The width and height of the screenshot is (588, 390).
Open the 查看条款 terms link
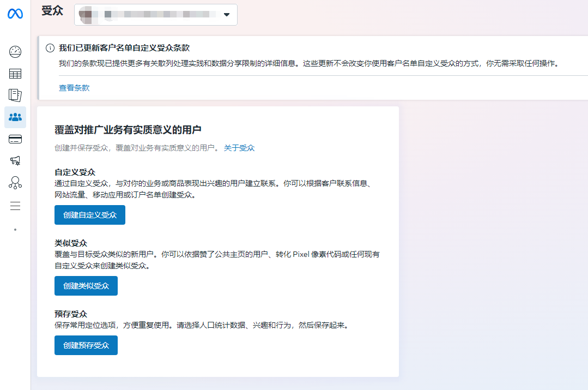tap(74, 87)
